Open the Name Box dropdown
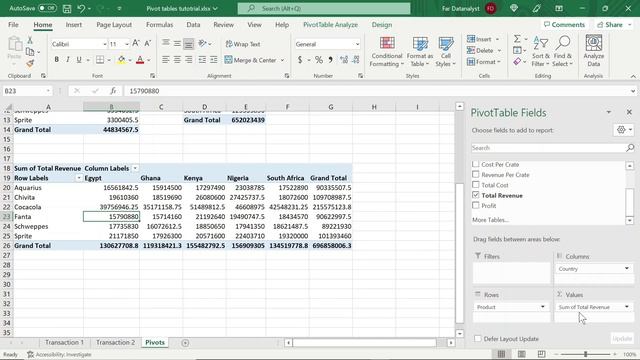The image size is (640, 360). click(48, 91)
